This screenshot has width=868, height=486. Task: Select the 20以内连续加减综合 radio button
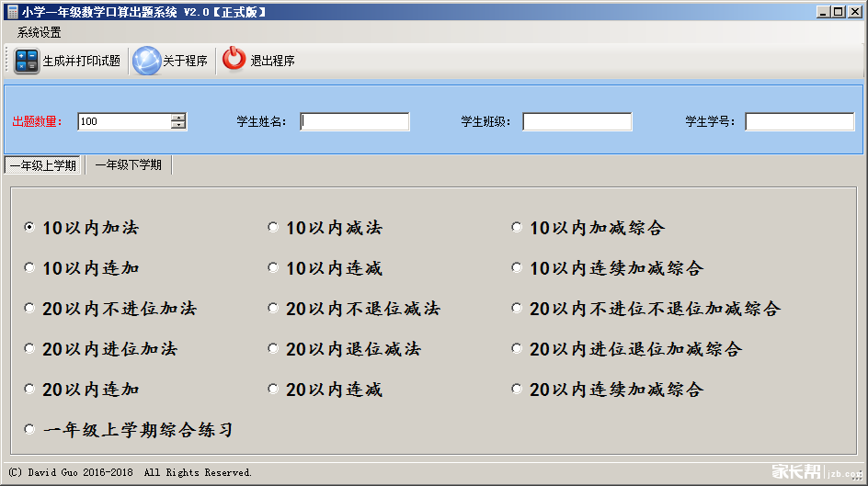(517, 389)
